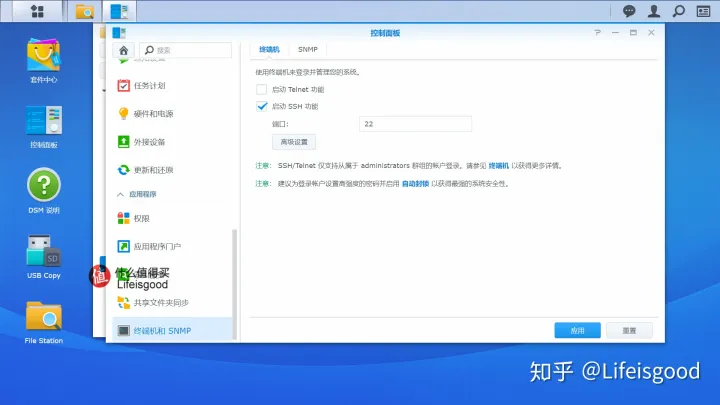Click sidebar vertical scrollbar

coord(235,284)
